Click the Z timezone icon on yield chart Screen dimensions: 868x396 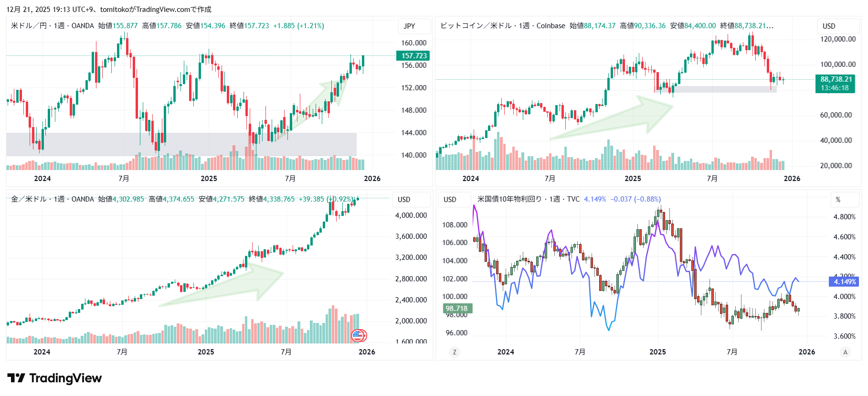[454, 352]
